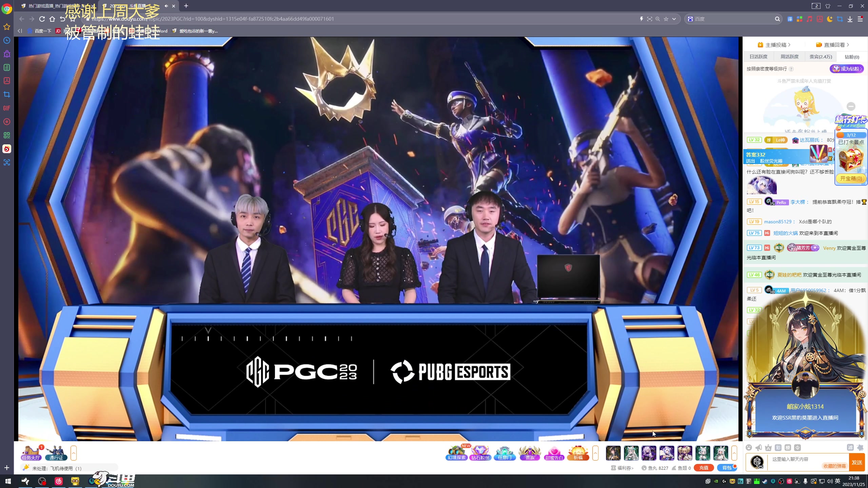
Task: Open the emoji picker in chat
Action: 749,447
